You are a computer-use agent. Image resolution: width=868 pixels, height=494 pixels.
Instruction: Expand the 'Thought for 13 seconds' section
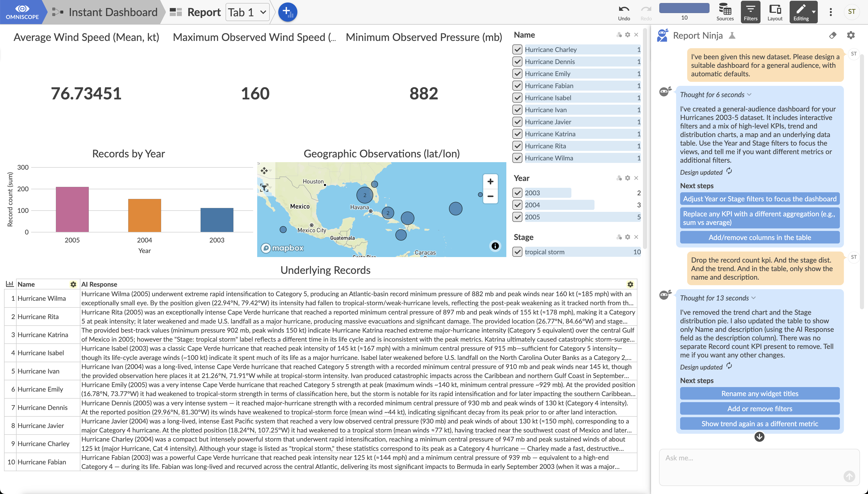tap(753, 298)
